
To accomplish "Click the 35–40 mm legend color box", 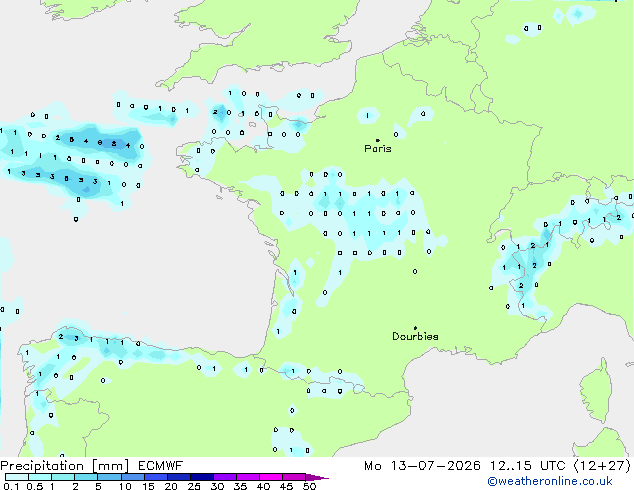I will (x=247, y=477).
